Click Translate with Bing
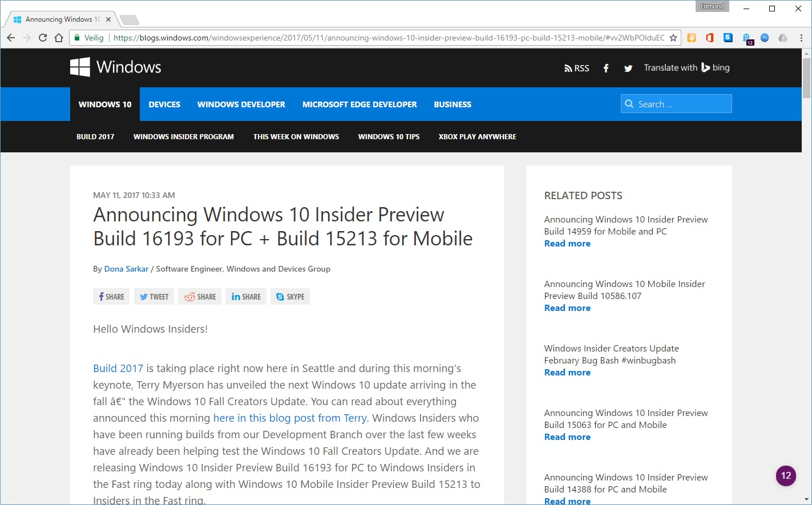The image size is (812, 505). [x=686, y=67]
